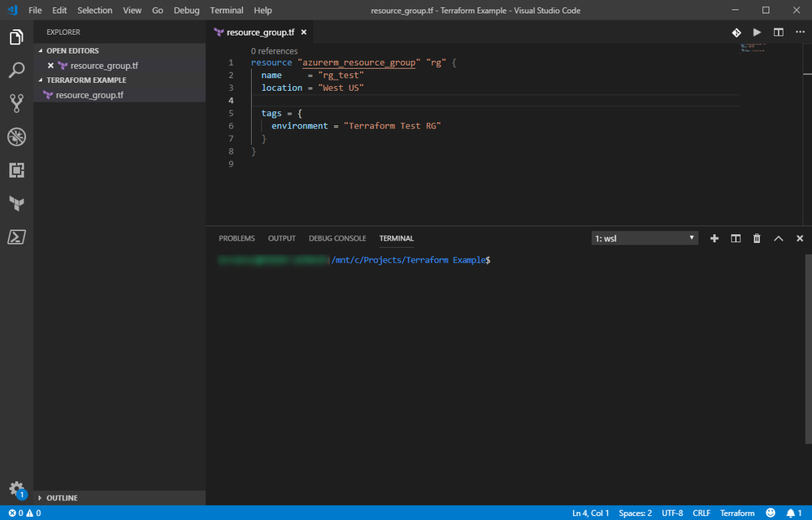Toggle split editor layout button
This screenshot has width=812, height=520.
[778, 32]
